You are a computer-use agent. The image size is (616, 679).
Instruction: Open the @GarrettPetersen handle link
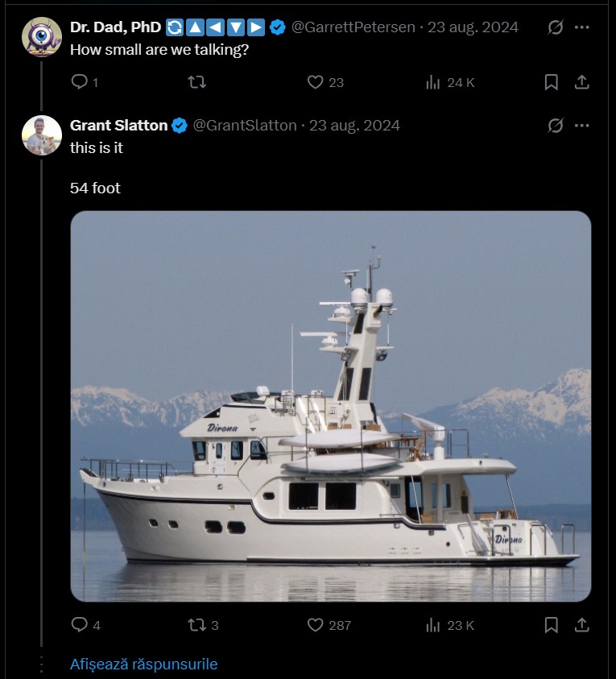pos(353,27)
